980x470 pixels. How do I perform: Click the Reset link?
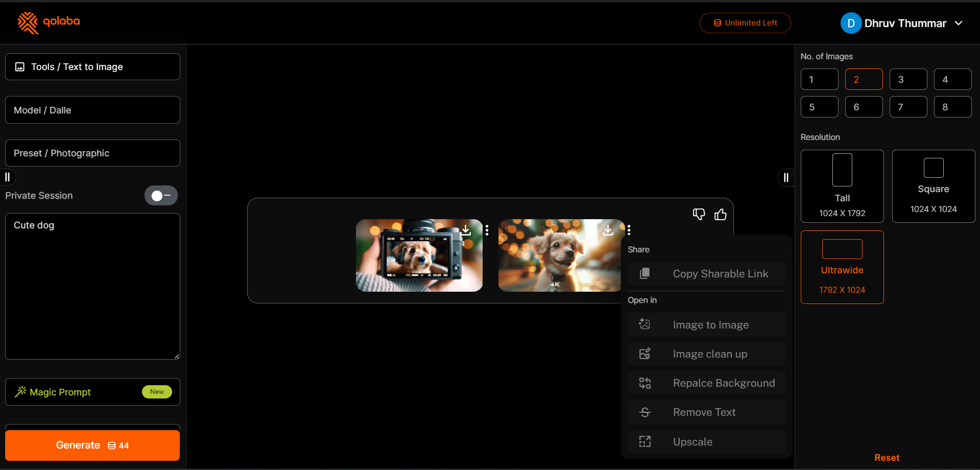coord(887,458)
